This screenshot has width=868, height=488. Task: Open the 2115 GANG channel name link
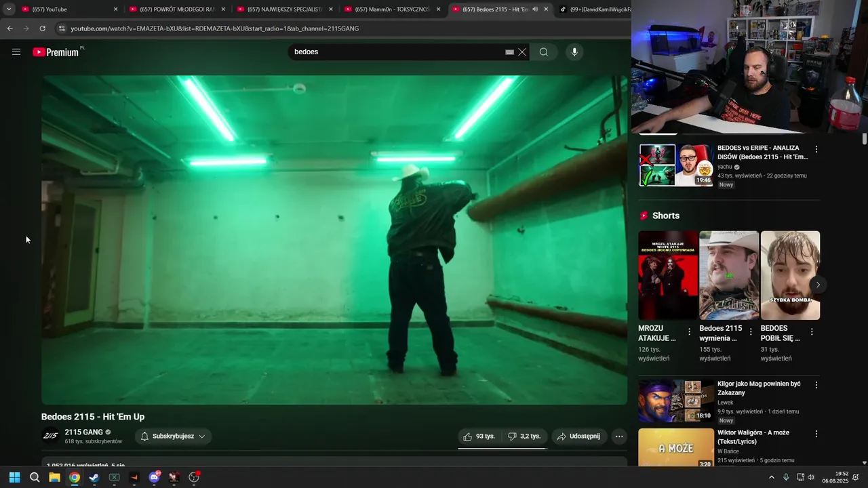click(83, 432)
